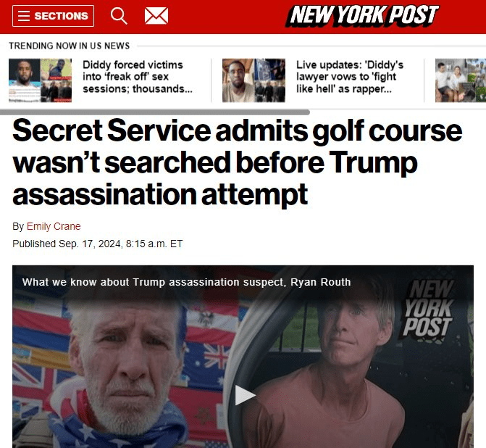This screenshot has width=486, height=448.
Task: Open the search magnifying glass icon
Action: point(119,16)
